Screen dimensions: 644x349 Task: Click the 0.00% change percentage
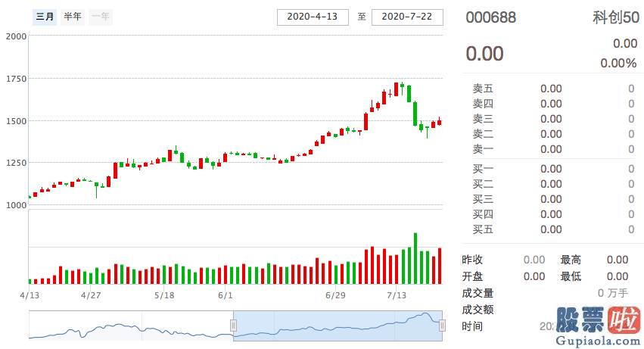618,64
